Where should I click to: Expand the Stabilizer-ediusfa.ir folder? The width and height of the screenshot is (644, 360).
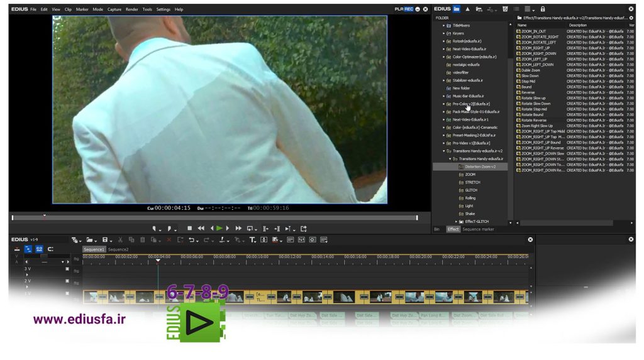tap(443, 80)
